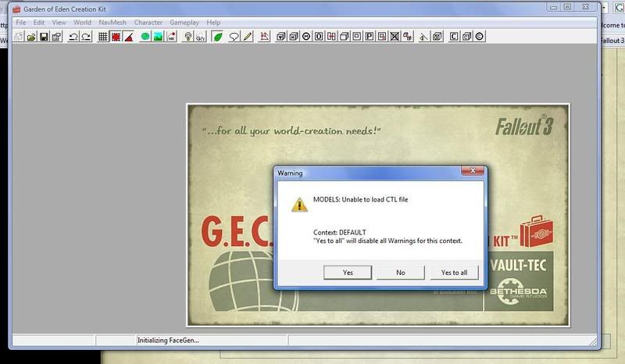Click the 'MODELS: Unable to load CTL file' message
Screen dimensions: 625x364
[360, 200]
